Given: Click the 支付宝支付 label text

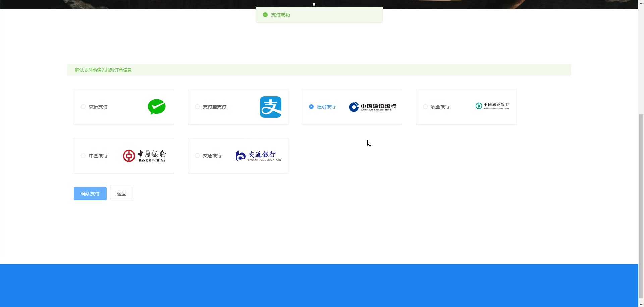Looking at the screenshot, I should click(x=215, y=107).
